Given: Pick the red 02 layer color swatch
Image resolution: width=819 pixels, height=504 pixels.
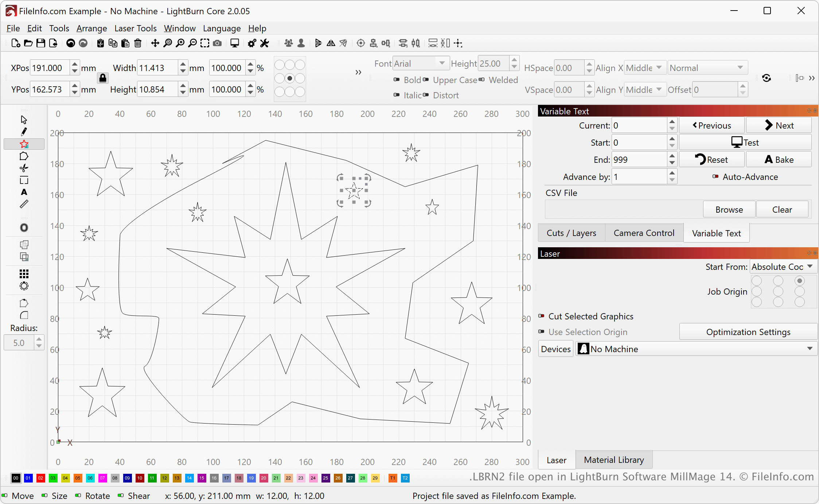Looking at the screenshot, I should [40, 478].
